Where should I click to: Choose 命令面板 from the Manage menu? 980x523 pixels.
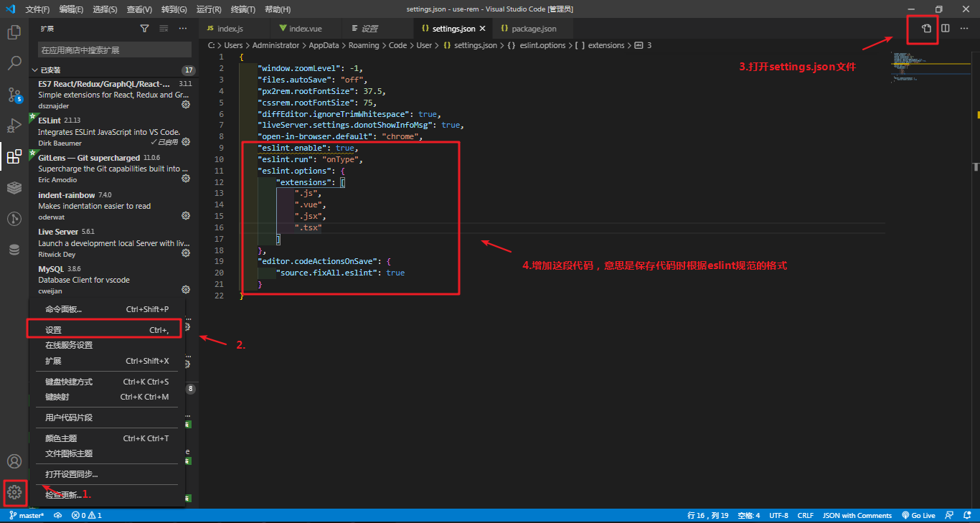[x=107, y=309]
